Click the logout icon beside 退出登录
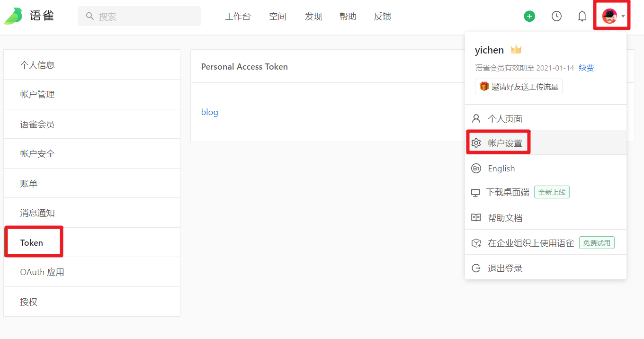644x339 pixels. pyautogui.click(x=476, y=268)
